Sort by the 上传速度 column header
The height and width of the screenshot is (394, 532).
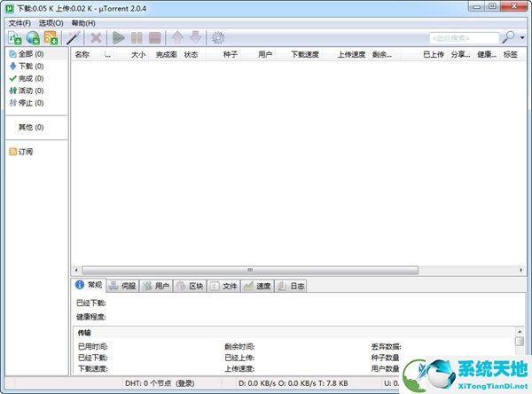351,54
